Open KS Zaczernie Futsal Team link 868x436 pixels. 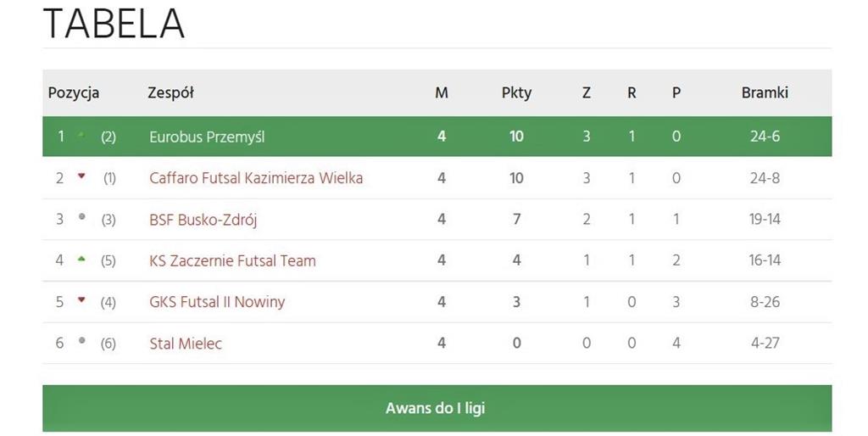[232, 261]
